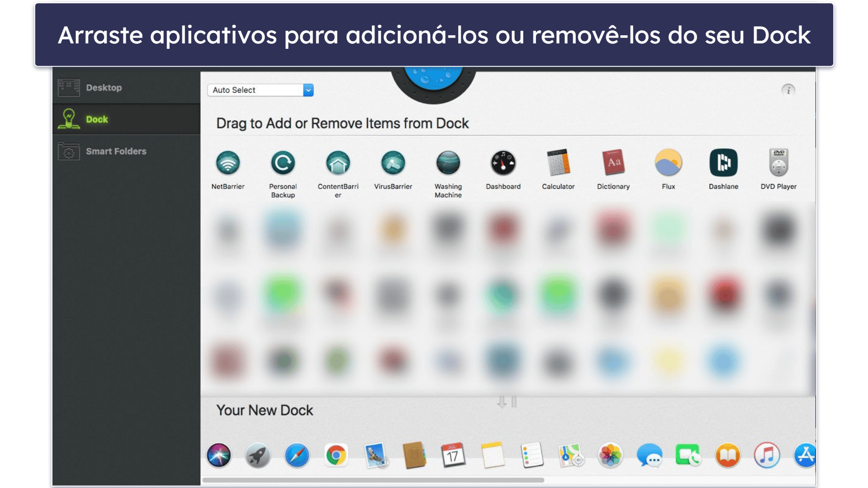Click the FaceTime icon in dock
The image size is (868, 488).
pyautogui.click(x=688, y=455)
